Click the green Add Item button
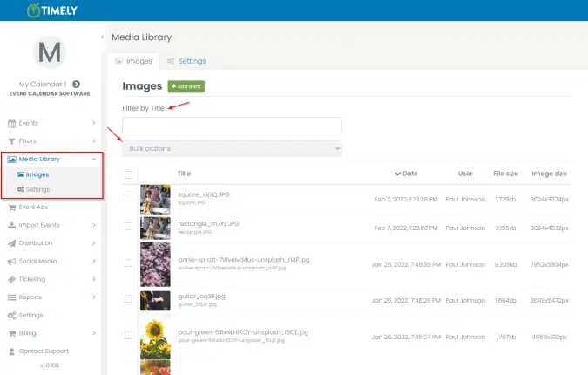Image resolution: width=588 pixels, height=375 pixels. [x=186, y=86]
